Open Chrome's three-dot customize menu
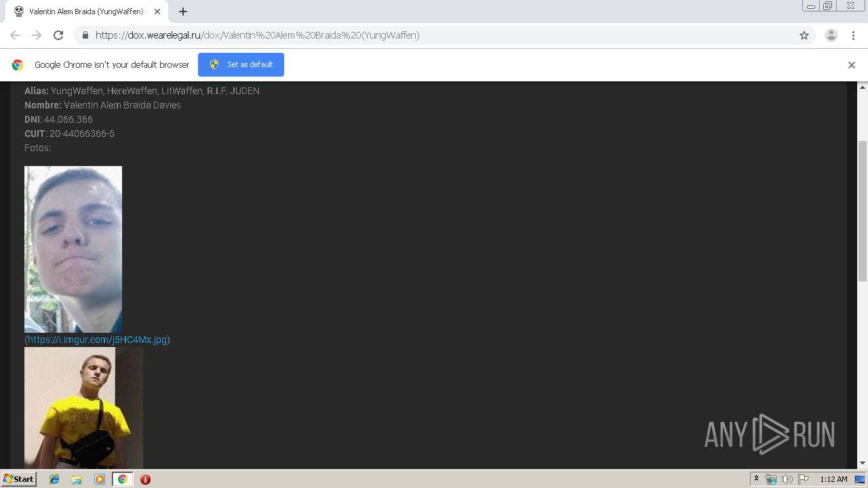 [853, 35]
